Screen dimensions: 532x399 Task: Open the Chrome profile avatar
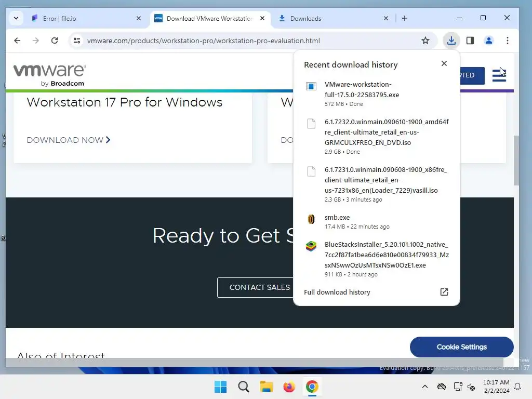488,41
